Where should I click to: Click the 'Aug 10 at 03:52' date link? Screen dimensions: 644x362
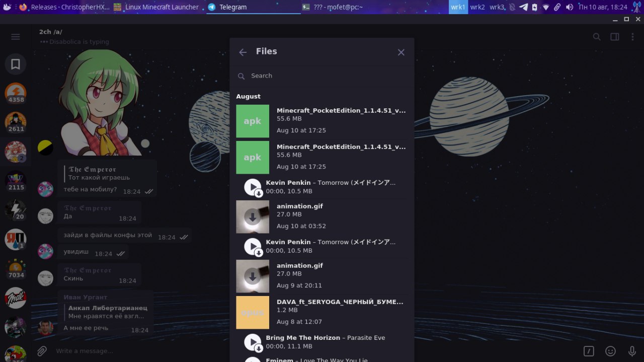[301, 226]
